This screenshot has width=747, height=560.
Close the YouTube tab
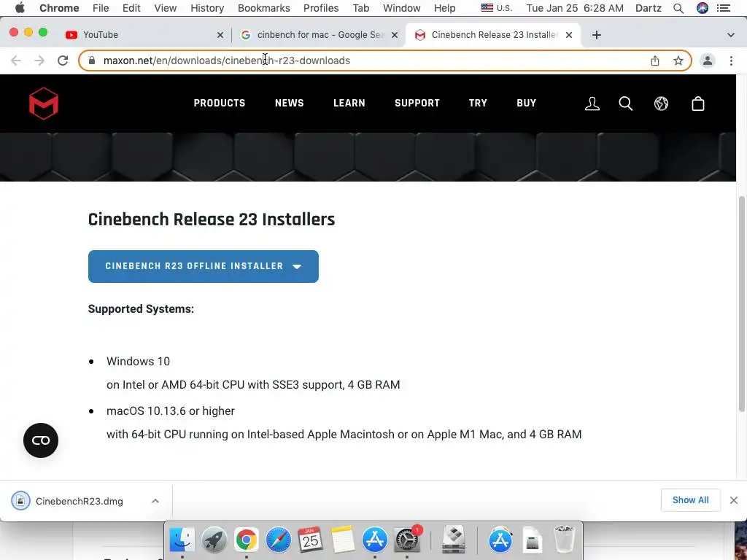coord(220,35)
